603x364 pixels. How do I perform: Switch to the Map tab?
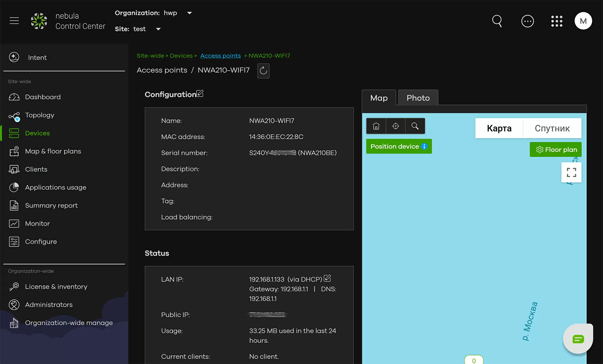tap(379, 98)
